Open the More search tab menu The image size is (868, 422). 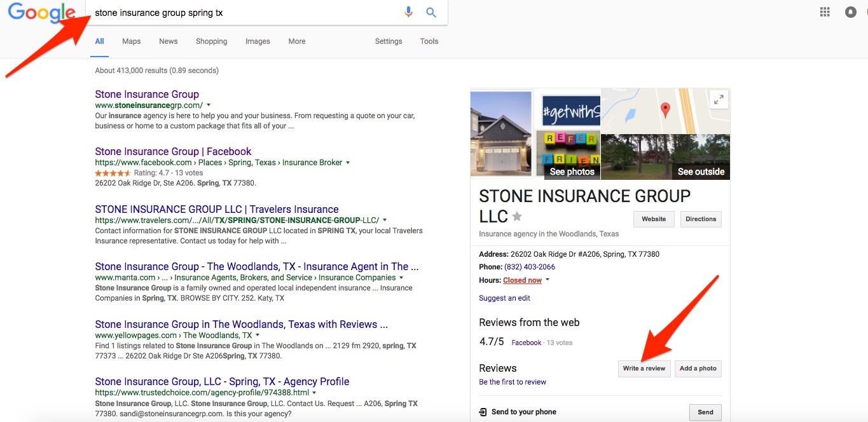click(297, 41)
